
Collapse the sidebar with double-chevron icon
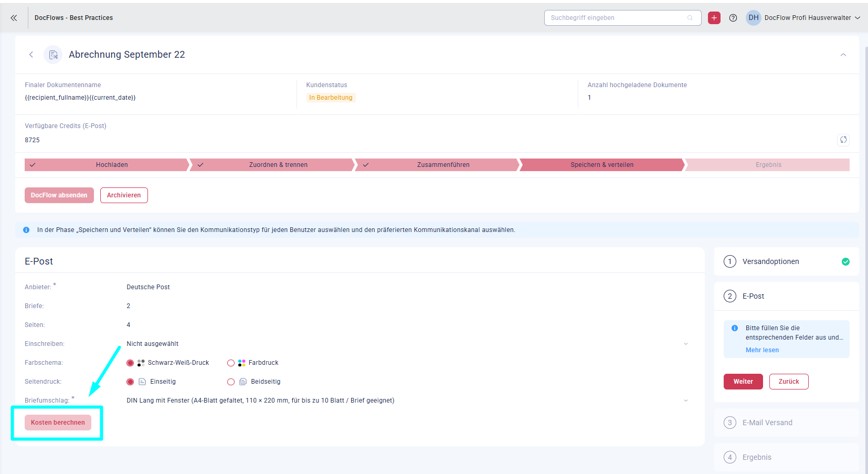point(14,18)
